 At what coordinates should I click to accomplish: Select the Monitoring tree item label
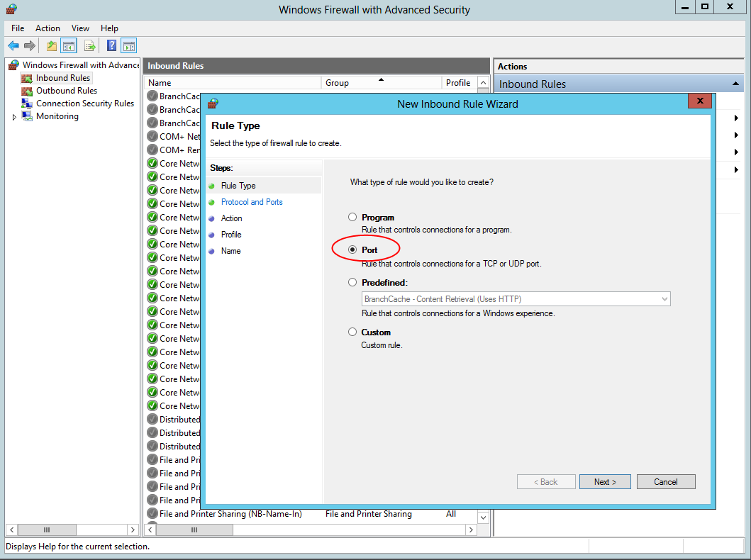point(57,116)
